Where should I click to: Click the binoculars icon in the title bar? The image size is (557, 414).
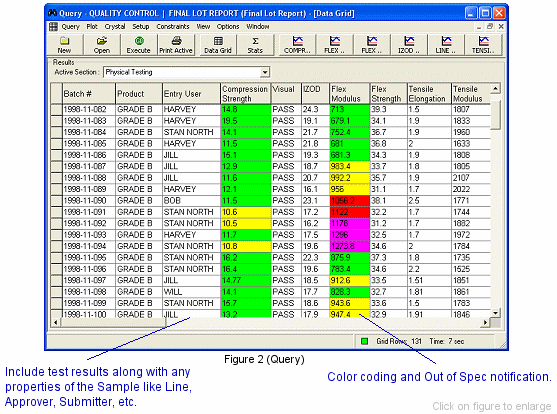[x=52, y=13]
